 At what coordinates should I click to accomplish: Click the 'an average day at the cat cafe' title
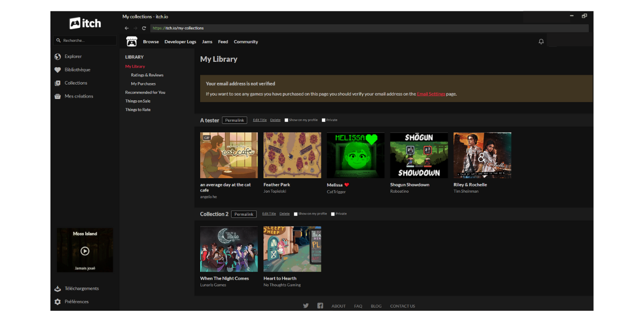225,187
